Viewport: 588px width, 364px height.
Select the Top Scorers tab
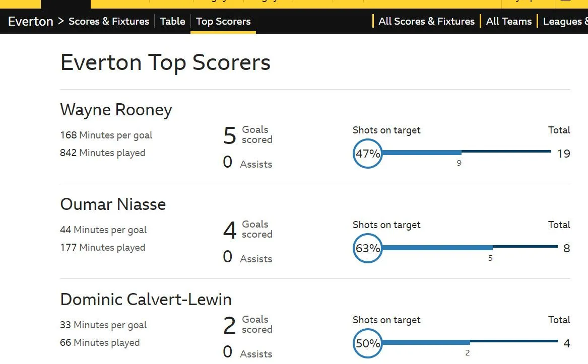[x=223, y=21]
